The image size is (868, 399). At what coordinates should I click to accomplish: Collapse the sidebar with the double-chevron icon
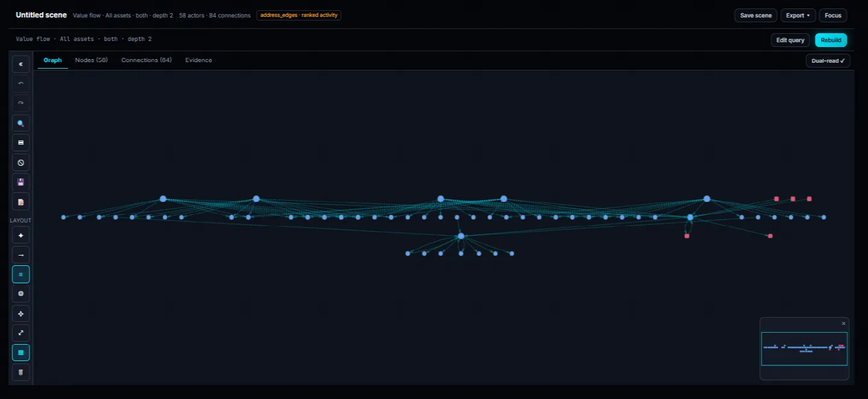(20, 63)
